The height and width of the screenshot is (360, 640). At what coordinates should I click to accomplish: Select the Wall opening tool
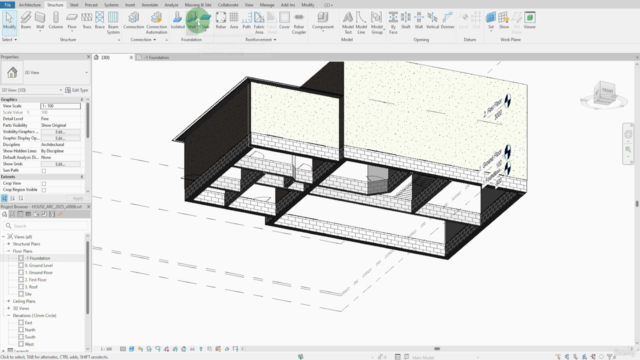pyautogui.click(x=419, y=20)
